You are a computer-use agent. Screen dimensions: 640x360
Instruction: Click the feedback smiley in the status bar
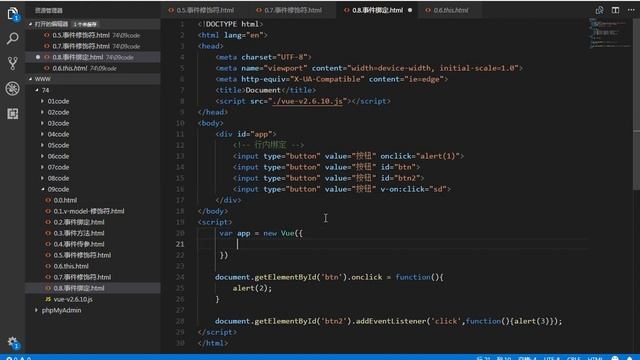click(x=615, y=358)
